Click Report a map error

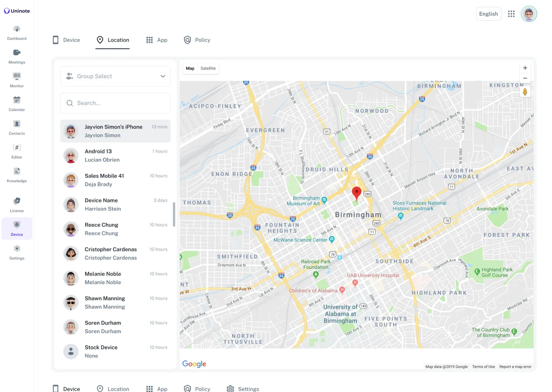[515, 367]
